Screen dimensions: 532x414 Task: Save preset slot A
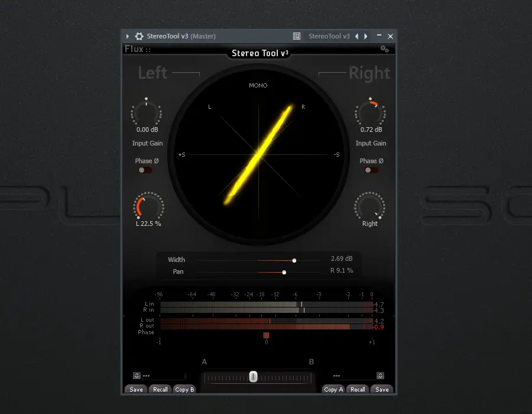[x=136, y=389]
